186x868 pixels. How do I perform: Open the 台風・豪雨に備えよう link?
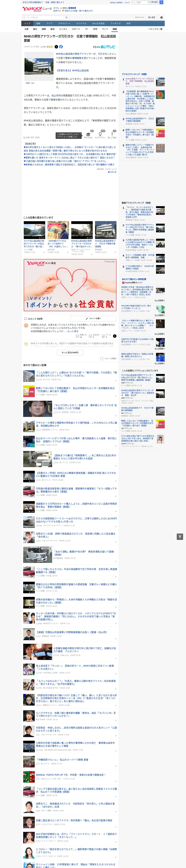point(55,2)
